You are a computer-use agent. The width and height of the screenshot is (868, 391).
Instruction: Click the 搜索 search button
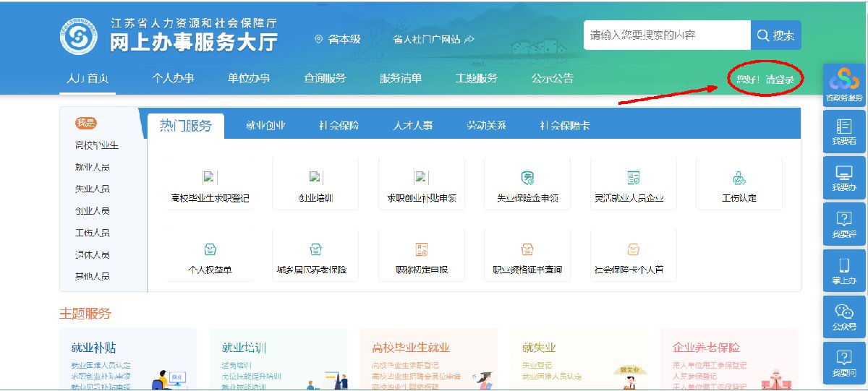(x=776, y=35)
